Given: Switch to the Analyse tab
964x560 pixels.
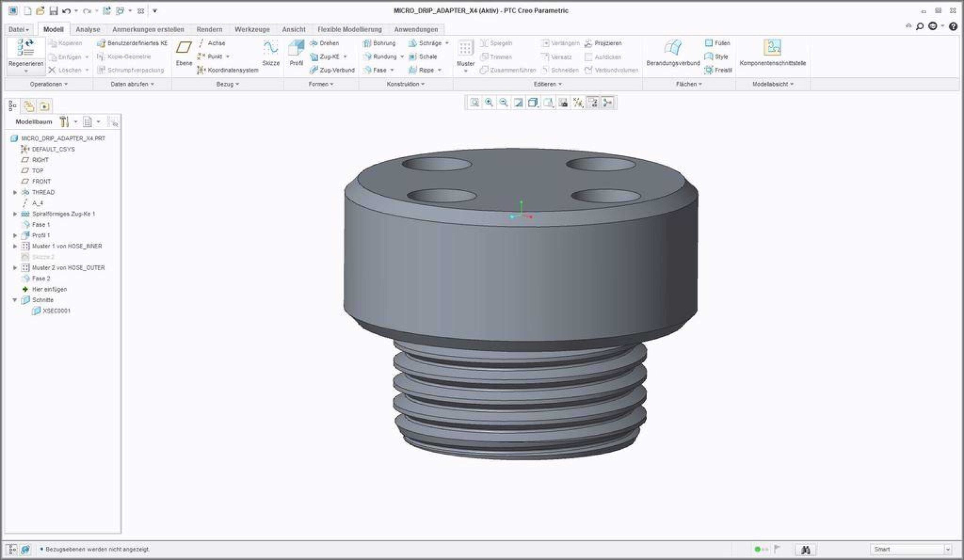Looking at the screenshot, I should point(88,29).
